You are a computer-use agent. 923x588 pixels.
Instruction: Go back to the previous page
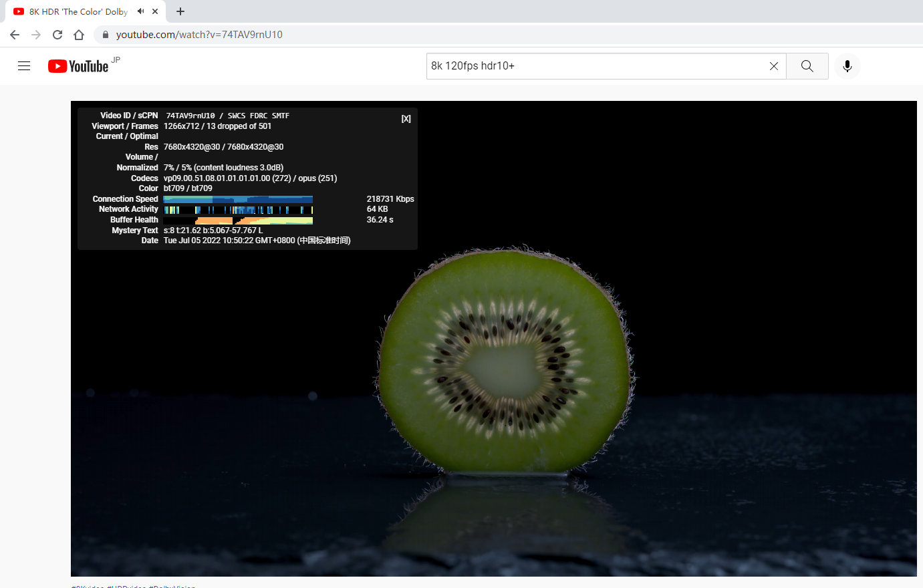click(15, 35)
